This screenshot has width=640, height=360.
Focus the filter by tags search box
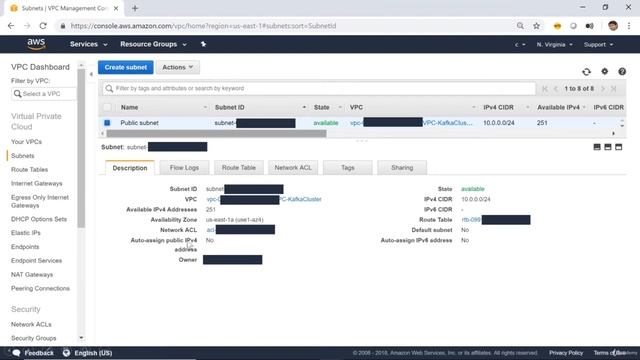[x=319, y=89]
